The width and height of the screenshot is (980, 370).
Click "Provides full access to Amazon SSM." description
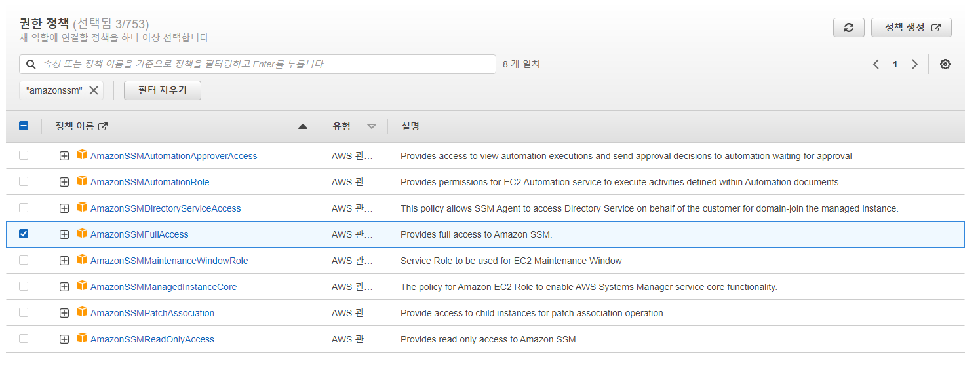pyautogui.click(x=477, y=234)
